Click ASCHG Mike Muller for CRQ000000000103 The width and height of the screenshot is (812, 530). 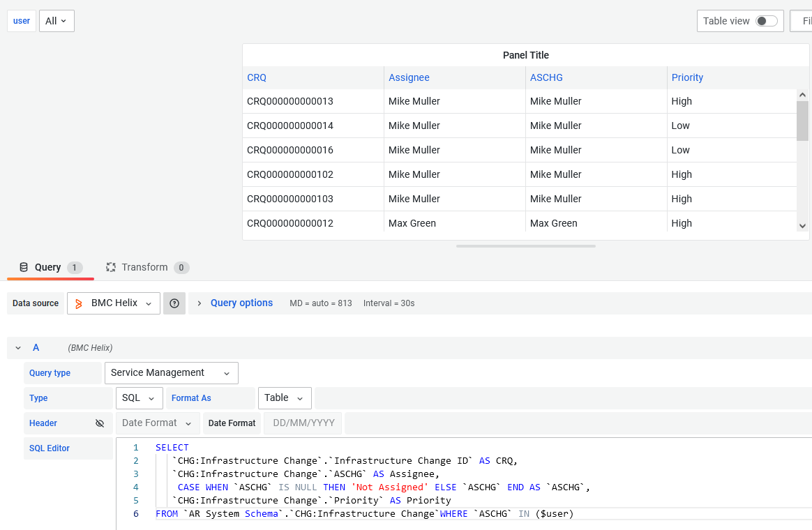click(x=556, y=199)
